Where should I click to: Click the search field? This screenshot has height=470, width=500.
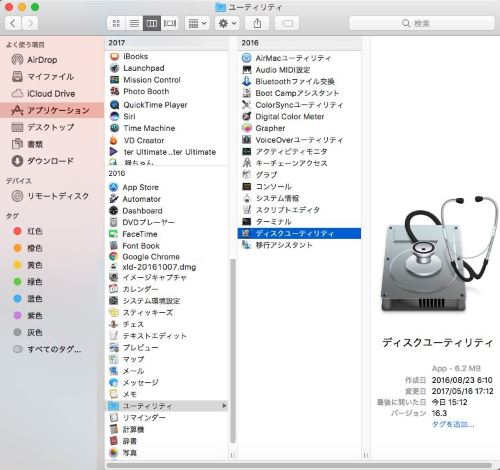(422, 23)
